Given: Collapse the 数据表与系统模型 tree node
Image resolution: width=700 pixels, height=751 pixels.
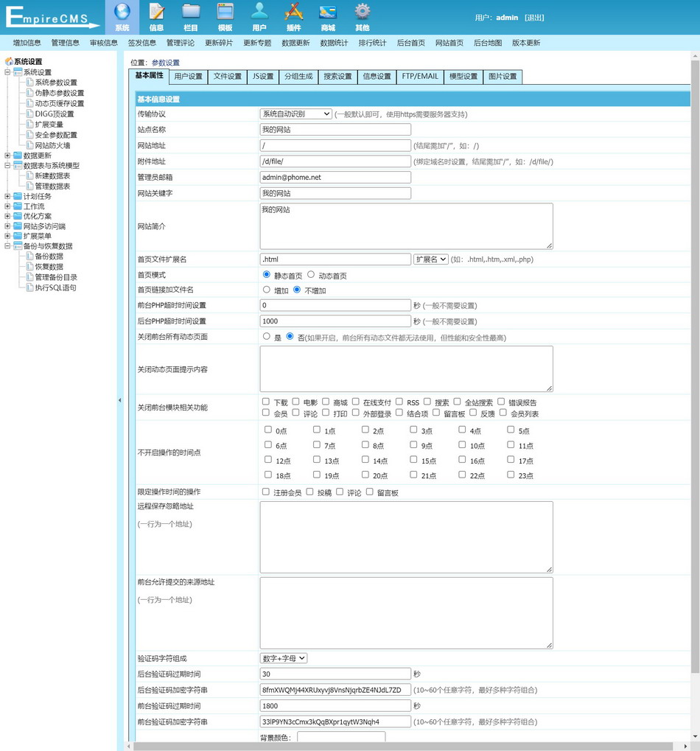Looking at the screenshot, I should click(x=7, y=166).
